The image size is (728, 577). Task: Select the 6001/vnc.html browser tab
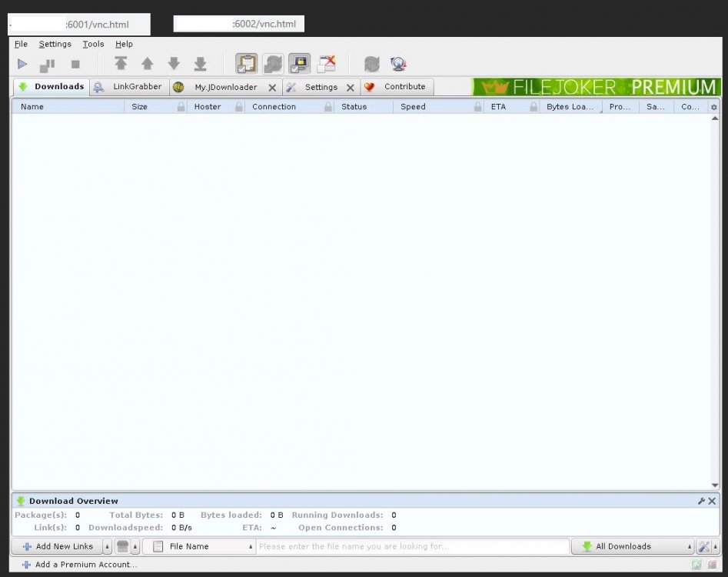pyautogui.click(x=79, y=25)
